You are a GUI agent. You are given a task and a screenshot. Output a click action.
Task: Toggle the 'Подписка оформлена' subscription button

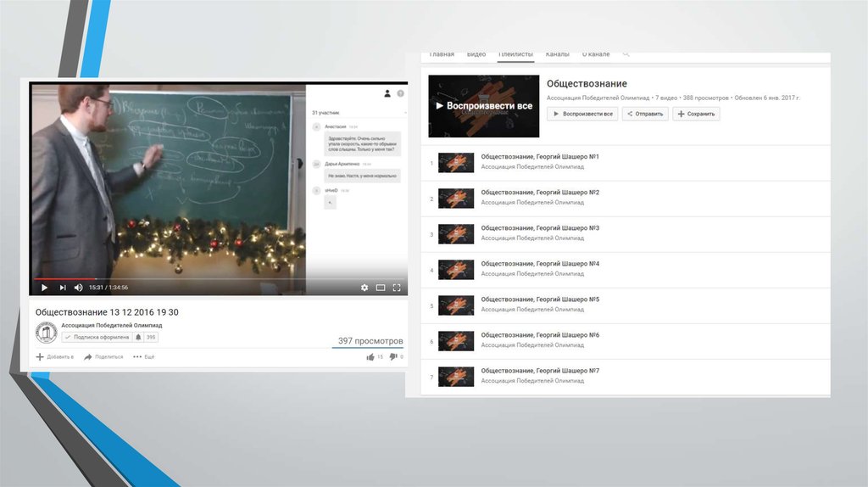coord(97,338)
